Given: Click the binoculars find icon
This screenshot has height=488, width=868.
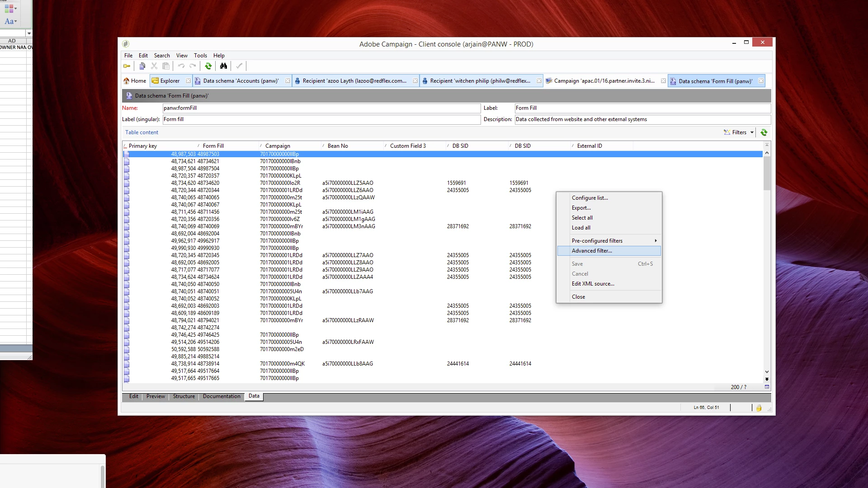Looking at the screenshot, I should (223, 66).
